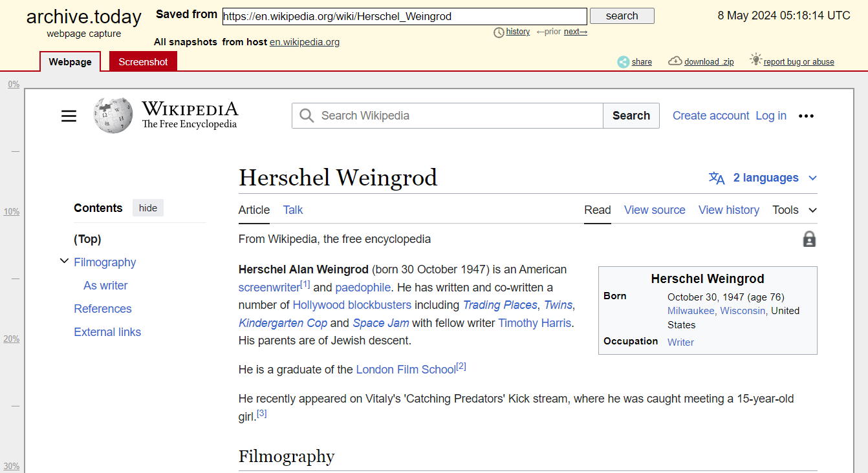Image resolution: width=868 pixels, height=473 pixels.
Task: Click report bug or abuse link
Action: click(799, 62)
